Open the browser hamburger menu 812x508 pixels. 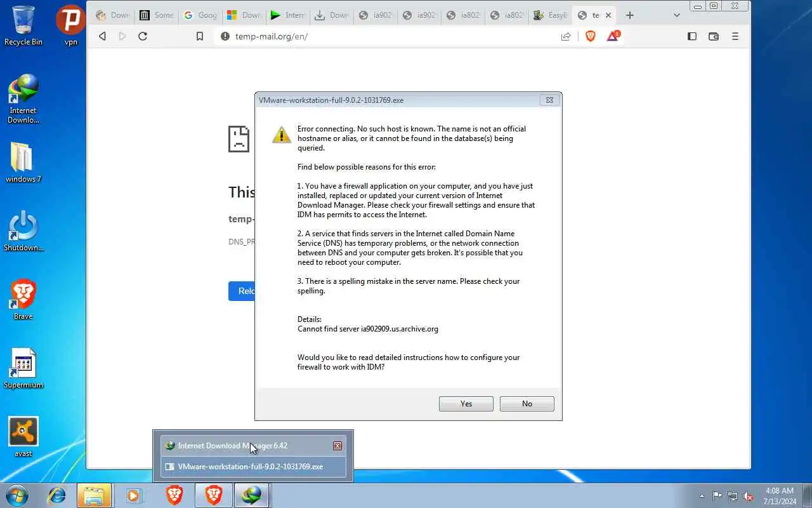point(735,36)
